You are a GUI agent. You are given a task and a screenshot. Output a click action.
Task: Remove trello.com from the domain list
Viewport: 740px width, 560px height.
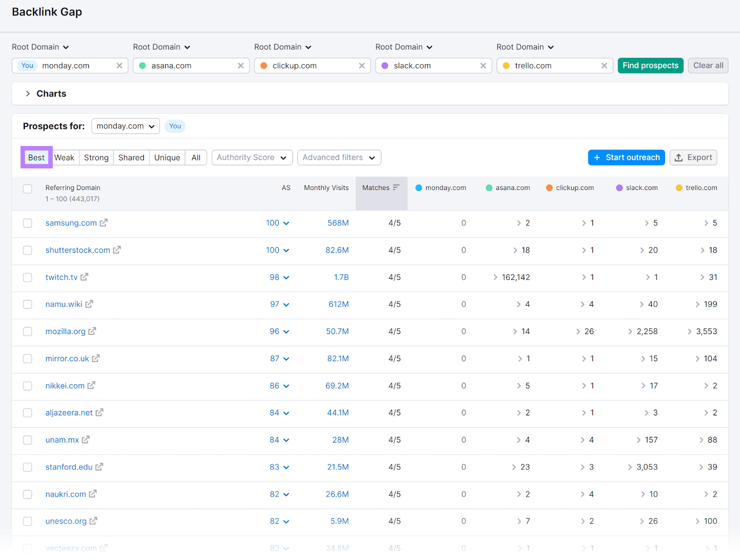point(604,65)
